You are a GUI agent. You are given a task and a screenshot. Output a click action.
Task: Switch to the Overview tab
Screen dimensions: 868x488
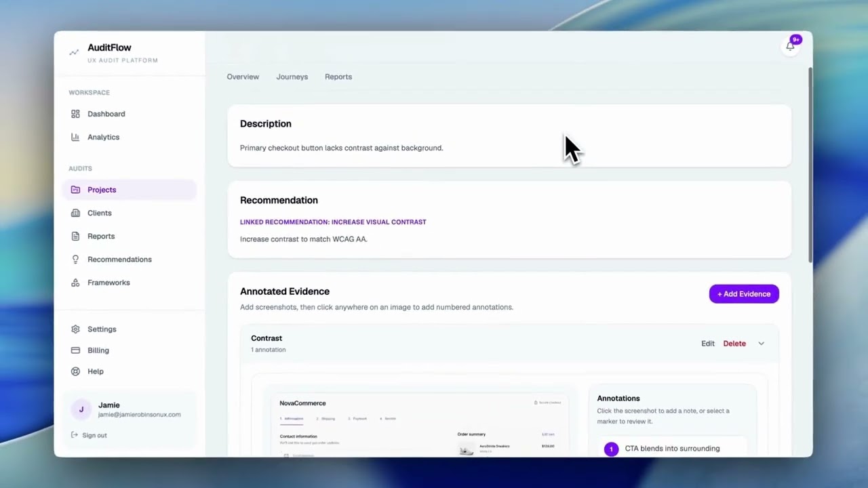[x=243, y=77]
